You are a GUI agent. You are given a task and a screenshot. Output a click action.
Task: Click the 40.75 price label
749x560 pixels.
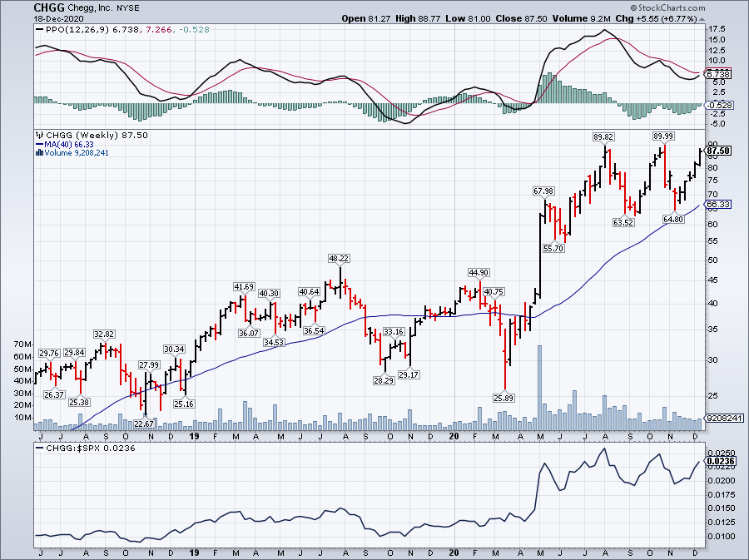coord(494,292)
